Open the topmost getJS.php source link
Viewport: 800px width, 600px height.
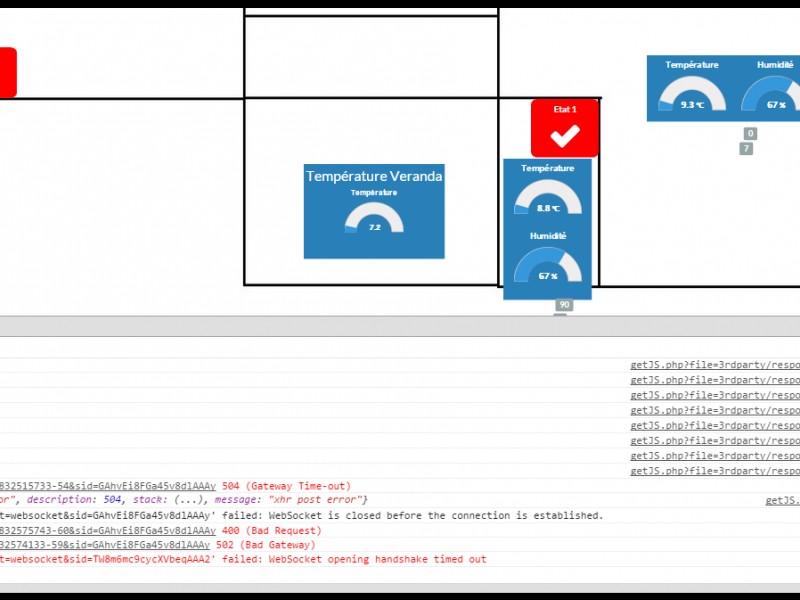tap(714, 366)
